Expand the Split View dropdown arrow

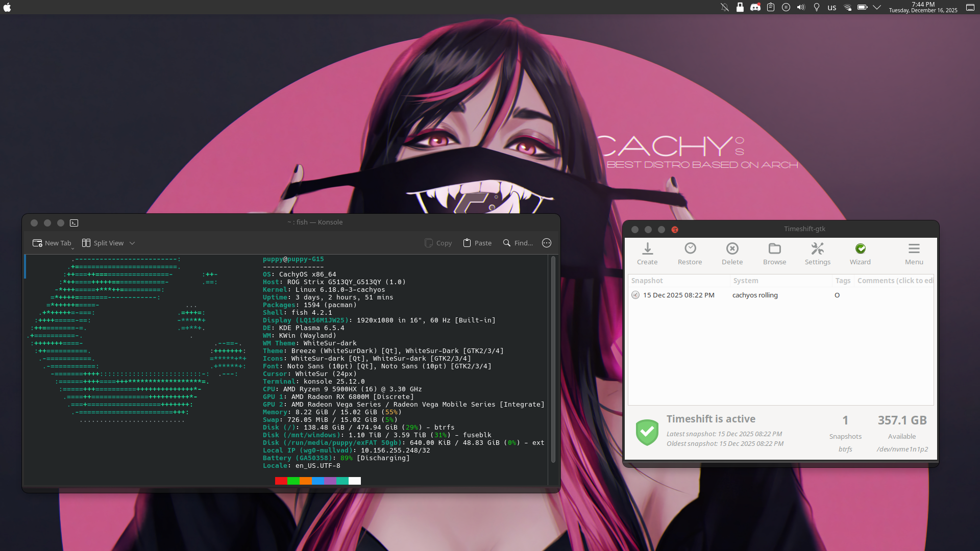click(132, 243)
